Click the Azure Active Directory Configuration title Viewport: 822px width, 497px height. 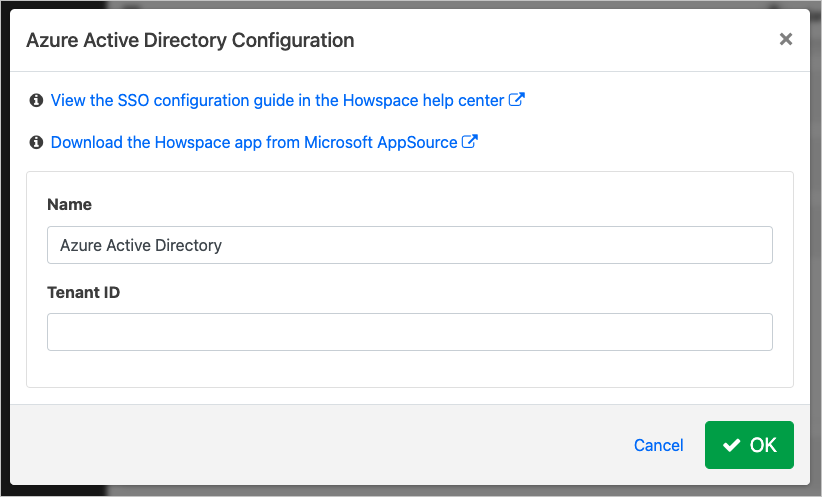190,41
